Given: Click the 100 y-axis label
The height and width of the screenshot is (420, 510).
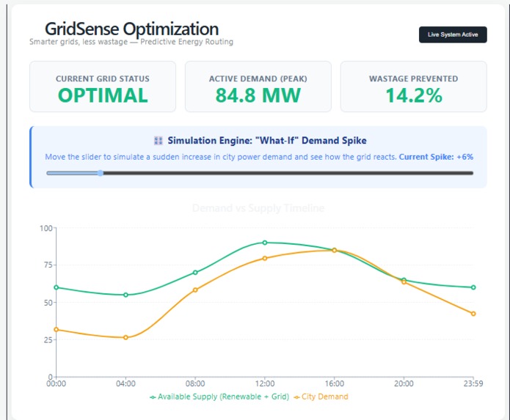Looking at the screenshot, I should click(x=45, y=229).
